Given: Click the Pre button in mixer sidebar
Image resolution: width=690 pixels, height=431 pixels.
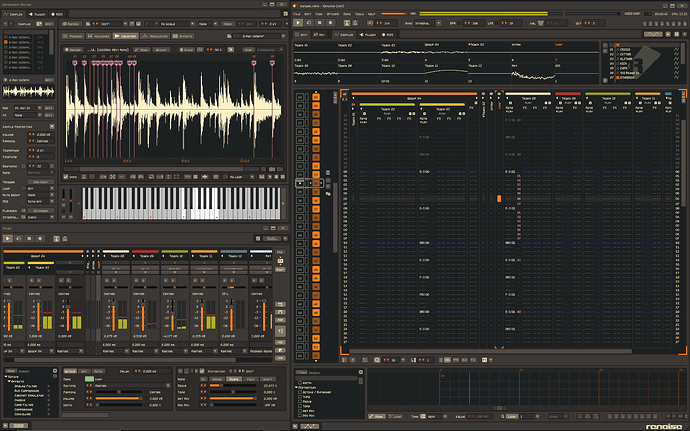Looking at the screenshot, I should click(x=280, y=252).
